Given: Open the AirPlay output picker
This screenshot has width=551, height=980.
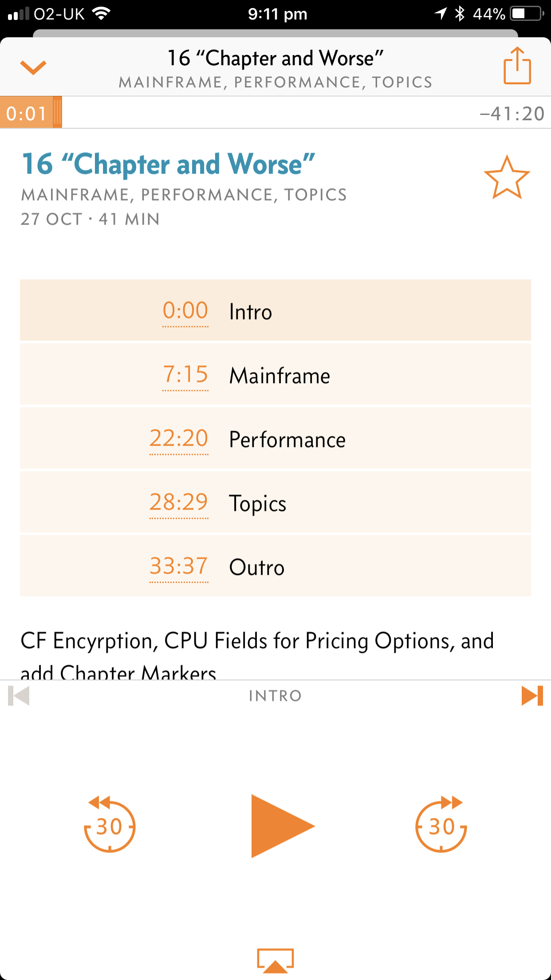Looking at the screenshot, I should (275, 960).
